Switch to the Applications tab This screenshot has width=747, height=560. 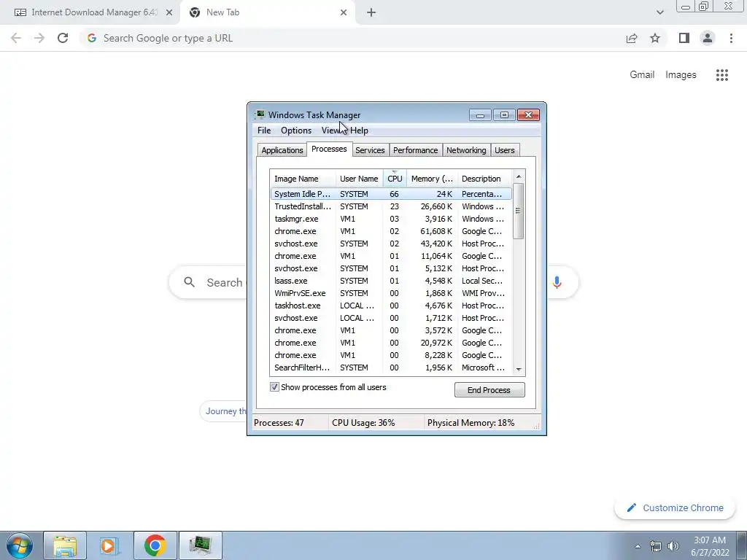coord(282,150)
